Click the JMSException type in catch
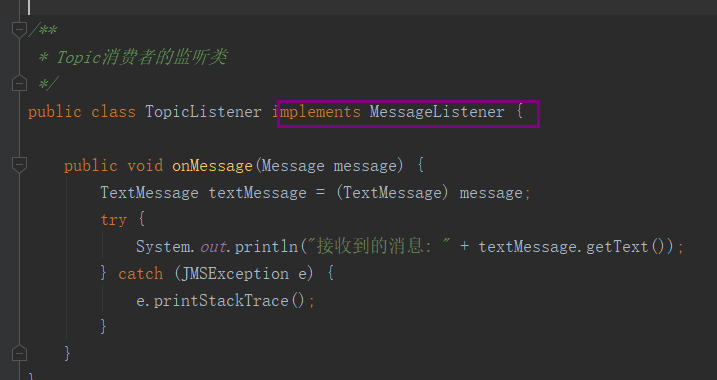 (x=235, y=274)
